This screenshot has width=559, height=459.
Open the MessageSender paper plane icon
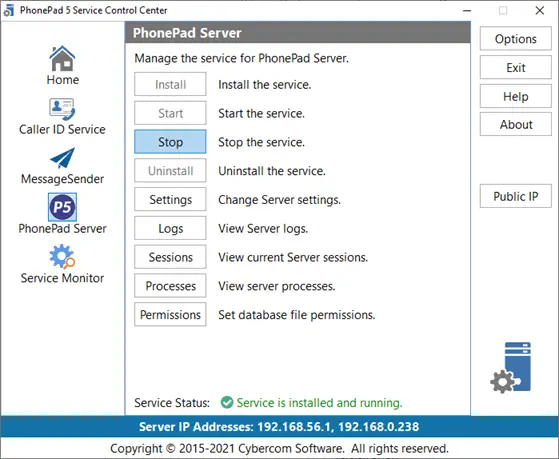(63, 158)
